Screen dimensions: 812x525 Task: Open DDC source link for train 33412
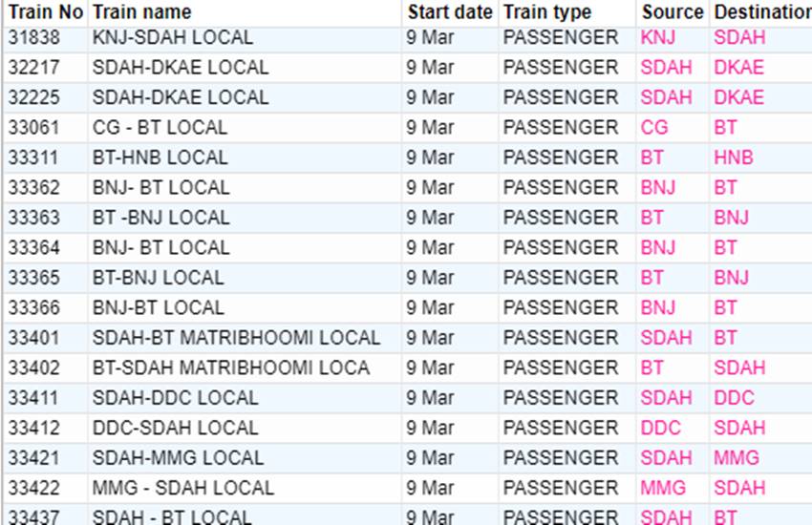661,428
